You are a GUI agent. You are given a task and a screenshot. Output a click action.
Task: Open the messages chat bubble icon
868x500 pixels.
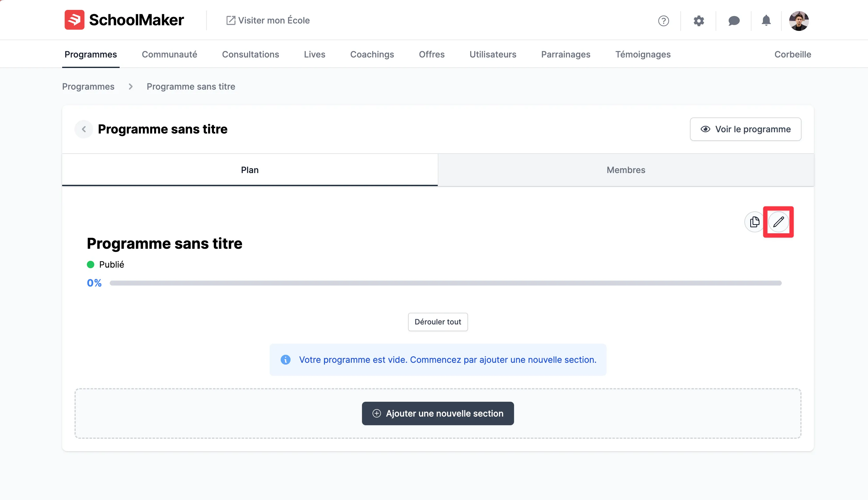(x=734, y=21)
